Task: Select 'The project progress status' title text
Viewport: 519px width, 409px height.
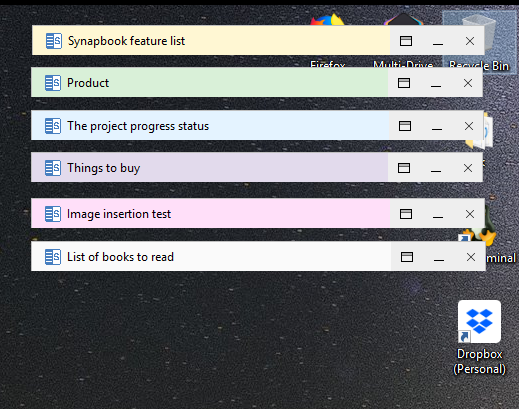Action: [x=138, y=126]
